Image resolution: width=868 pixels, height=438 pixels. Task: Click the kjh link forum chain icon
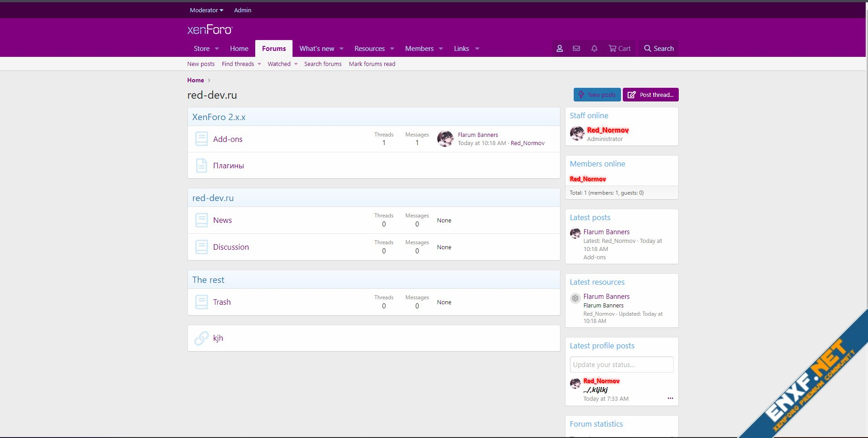[202, 338]
